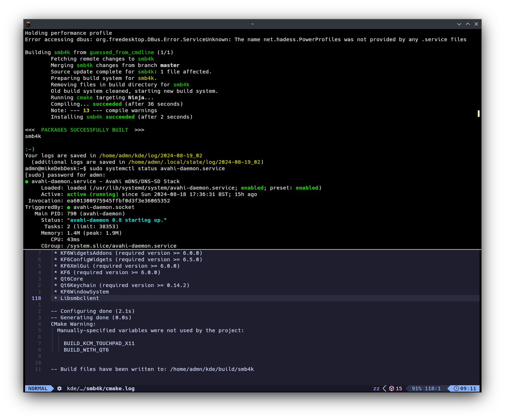Click the file path kde/…/smb4k/cmake.log
This screenshot has height=420, width=505.
click(101, 388)
